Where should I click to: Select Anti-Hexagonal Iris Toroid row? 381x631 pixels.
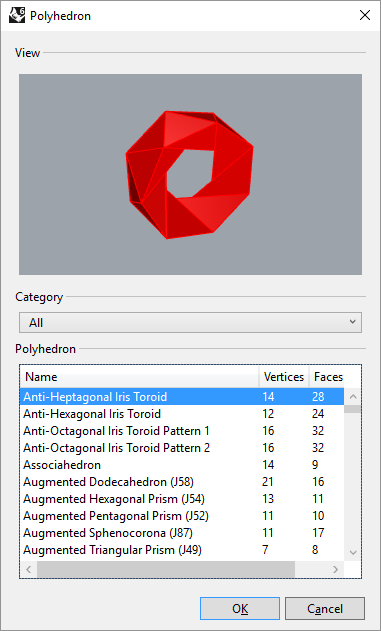coord(182,414)
